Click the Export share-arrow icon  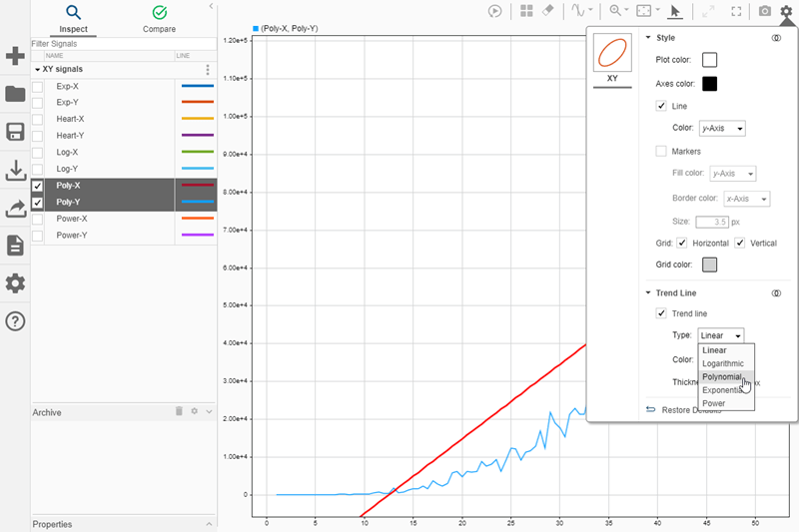[15, 208]
